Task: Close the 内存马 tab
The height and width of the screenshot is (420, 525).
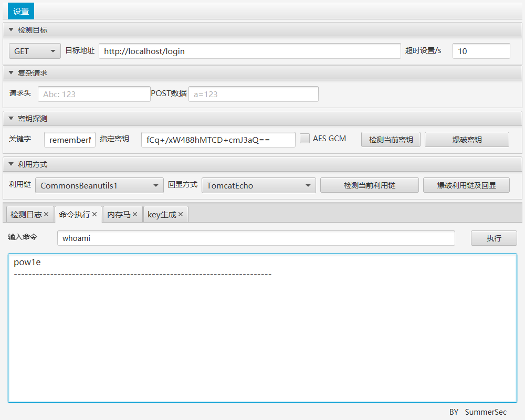Action: [135, 215]
